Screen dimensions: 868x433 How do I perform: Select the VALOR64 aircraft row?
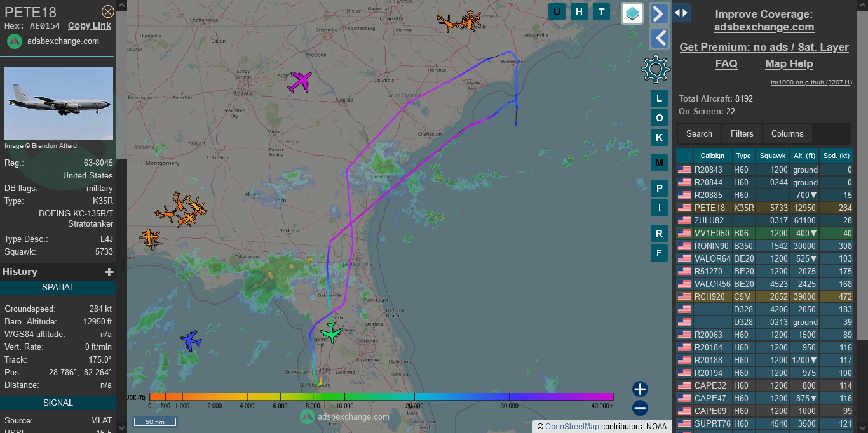click(x=764, y=258)
